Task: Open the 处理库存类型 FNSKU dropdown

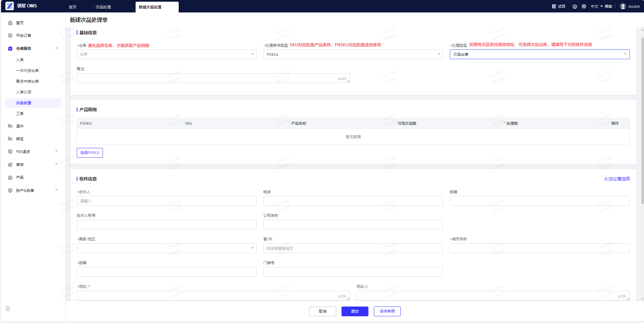Action: tap(353, 54)
